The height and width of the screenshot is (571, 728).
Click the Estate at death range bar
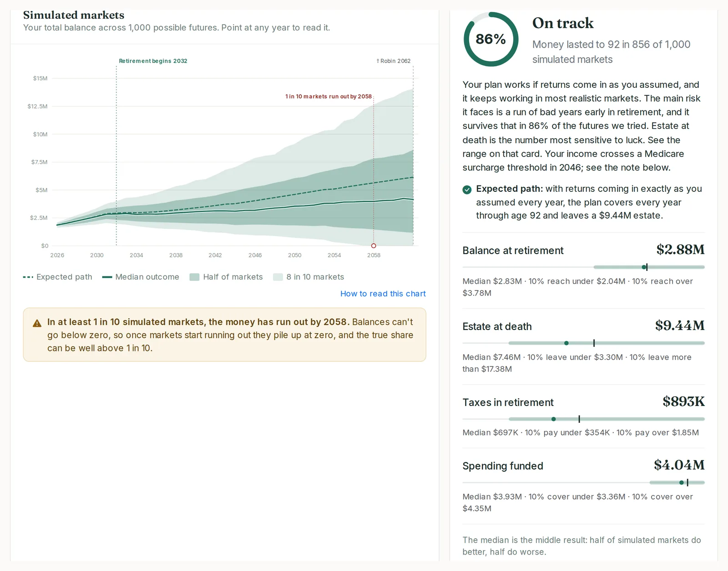pos(583,343)
